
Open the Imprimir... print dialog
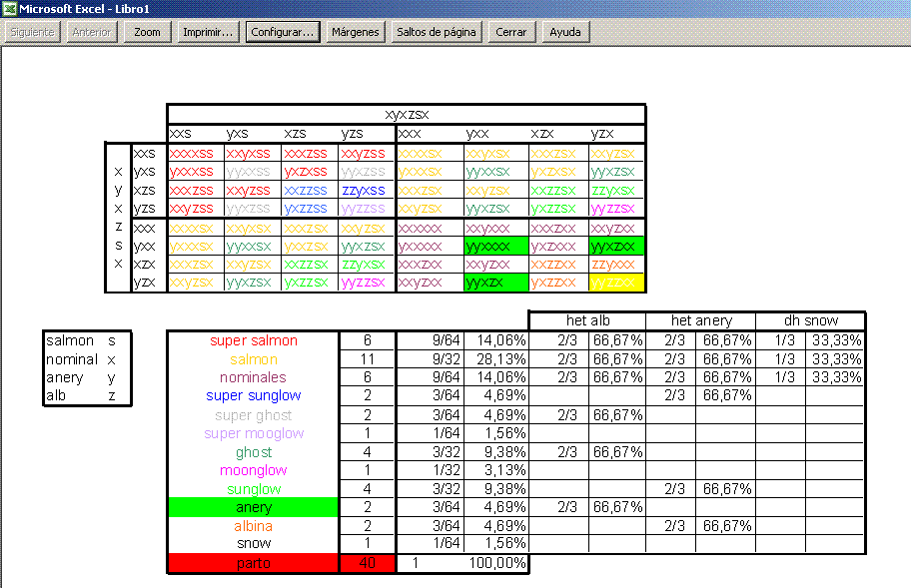(x=208, y=32)
